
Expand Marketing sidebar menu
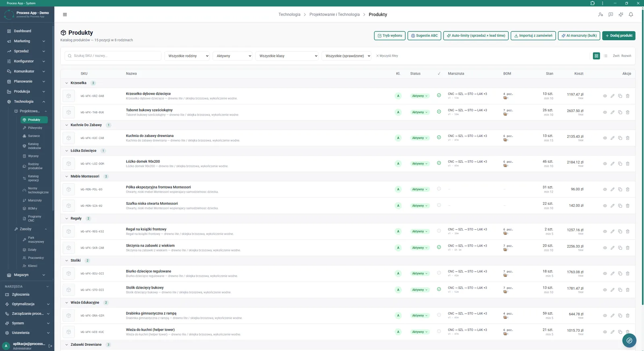click(27, 41)
